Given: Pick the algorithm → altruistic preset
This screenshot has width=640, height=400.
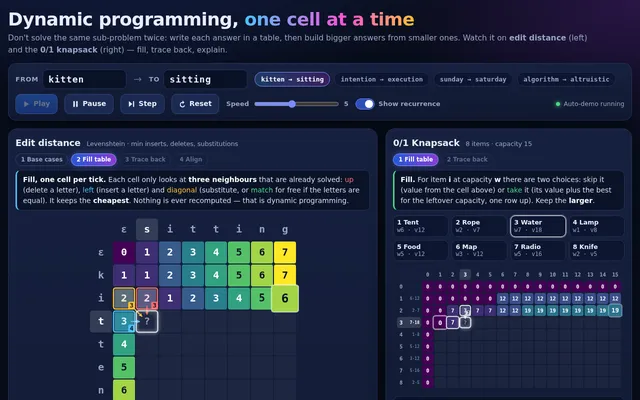Looking at the screenshot, I should click(x=566, y=79).
